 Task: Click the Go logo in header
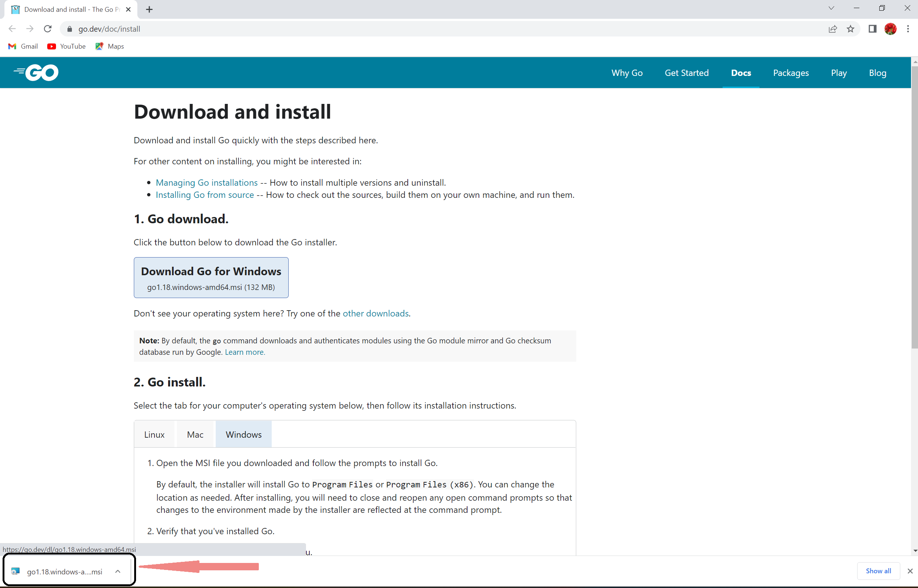pos(36,73)
